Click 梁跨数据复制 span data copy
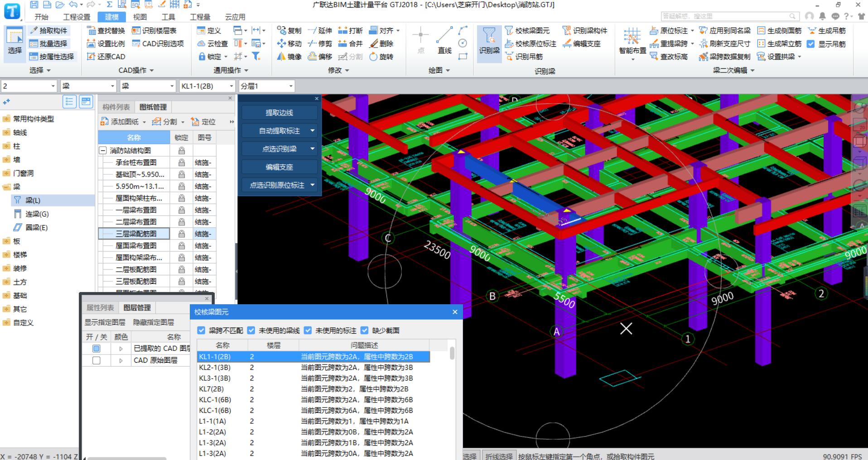 pos(724,57)
